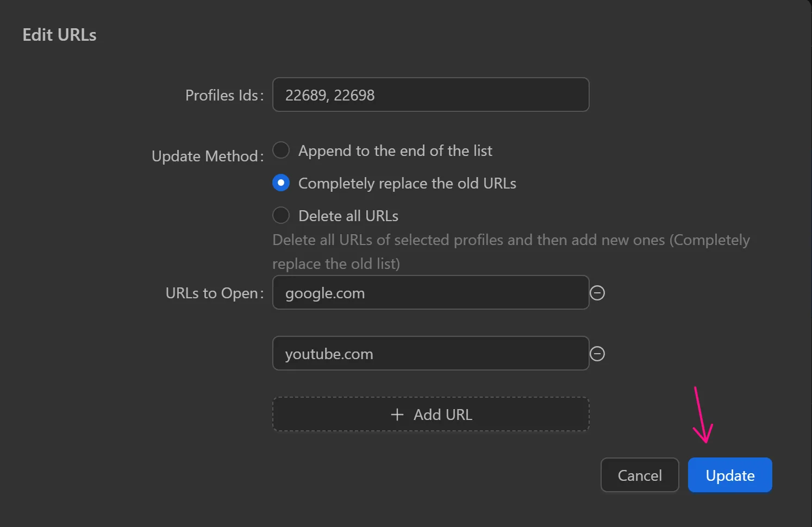Choose the Completely replace old URLs radio

pos(281,183)
